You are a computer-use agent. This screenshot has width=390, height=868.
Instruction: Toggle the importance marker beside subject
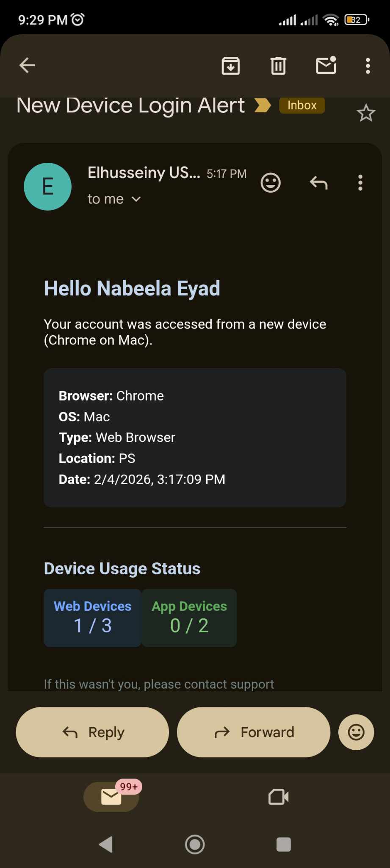click(x=263, y=105)
